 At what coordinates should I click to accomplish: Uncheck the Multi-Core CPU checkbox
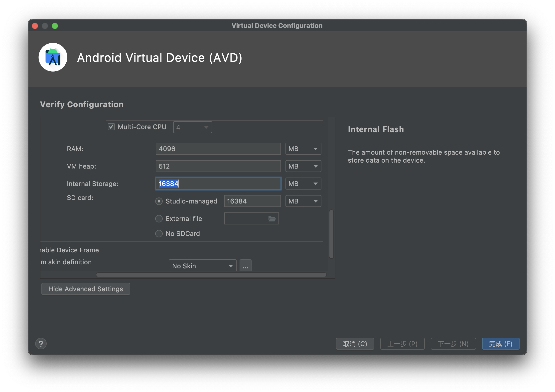[x=111, y=127]
